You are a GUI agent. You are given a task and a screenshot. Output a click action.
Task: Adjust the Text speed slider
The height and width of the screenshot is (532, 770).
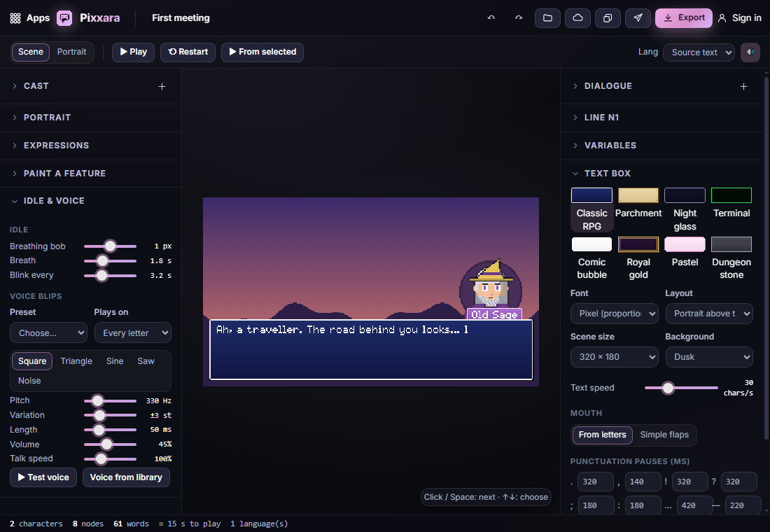click(681, 388)
